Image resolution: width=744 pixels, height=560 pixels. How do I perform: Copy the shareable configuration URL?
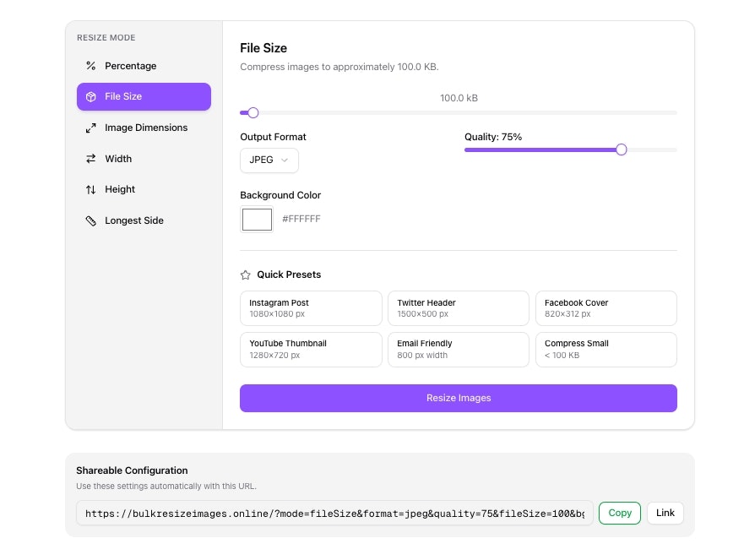coord(620,513)
